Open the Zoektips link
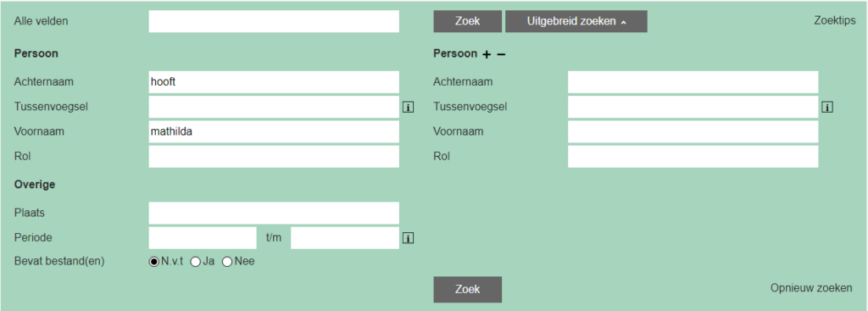 click(x=835, y=20)
